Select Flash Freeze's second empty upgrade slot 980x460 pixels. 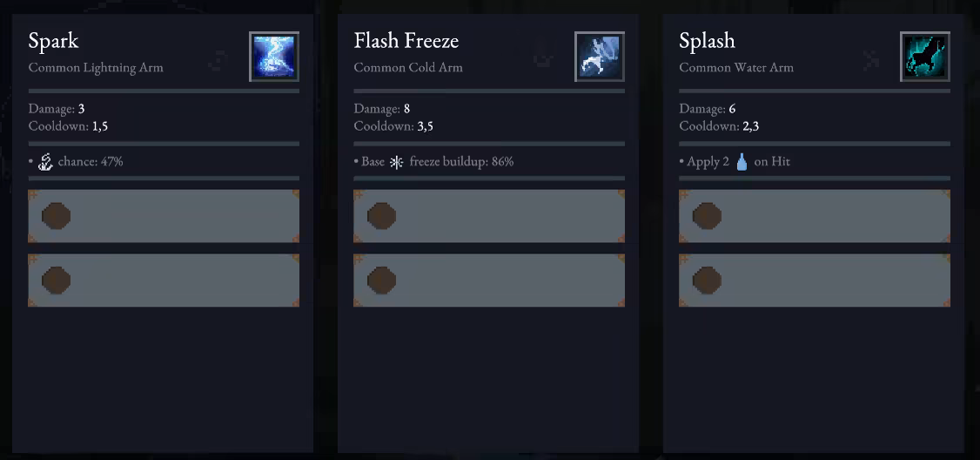coord(489,281)
